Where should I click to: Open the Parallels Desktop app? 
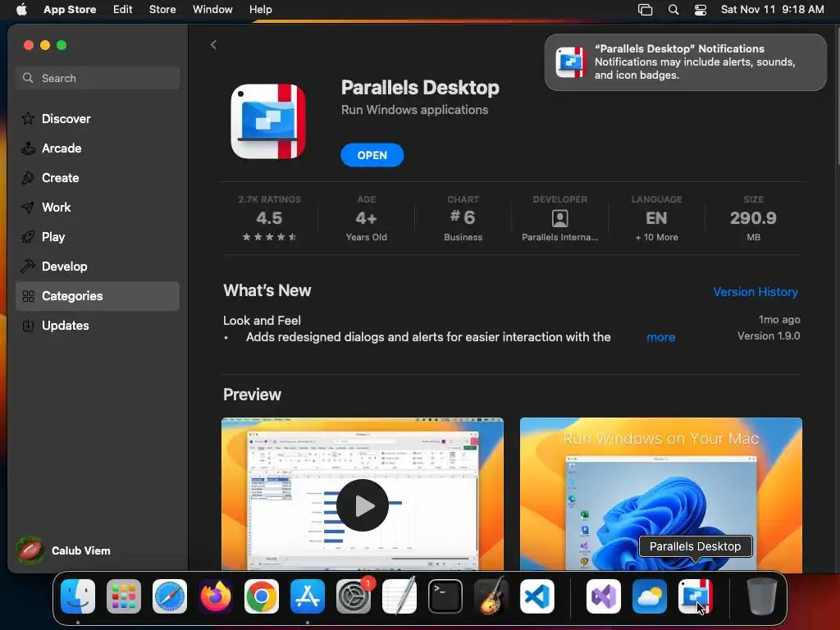tap(372, 155)
